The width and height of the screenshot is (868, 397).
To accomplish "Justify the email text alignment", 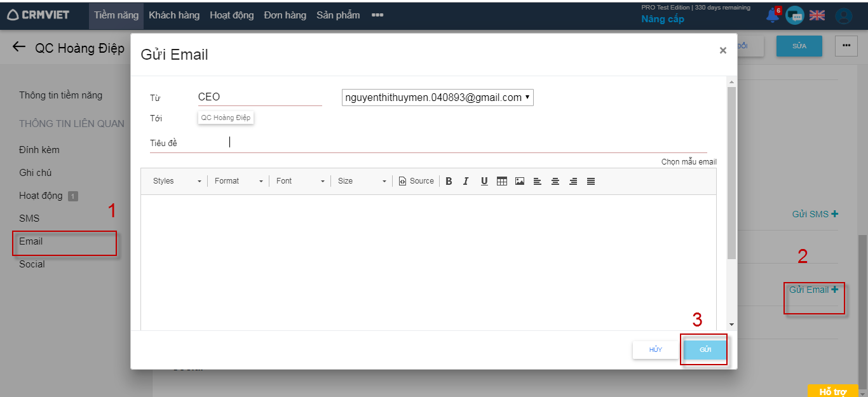I will 591,181.
